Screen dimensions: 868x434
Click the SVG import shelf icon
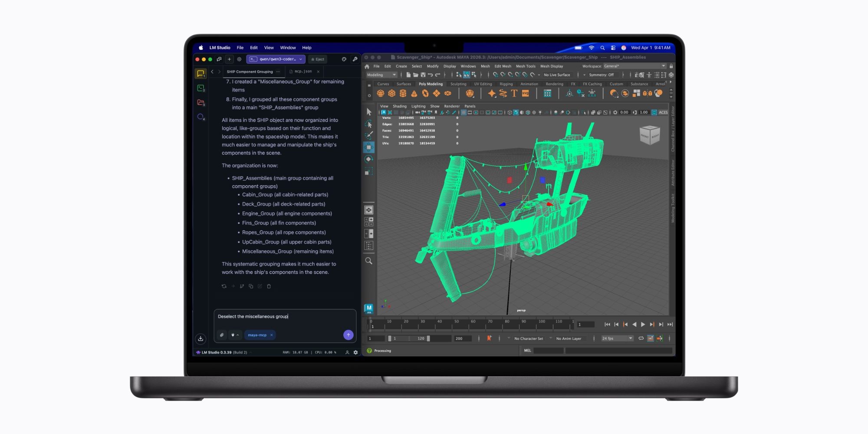click(x=526, y=93)
